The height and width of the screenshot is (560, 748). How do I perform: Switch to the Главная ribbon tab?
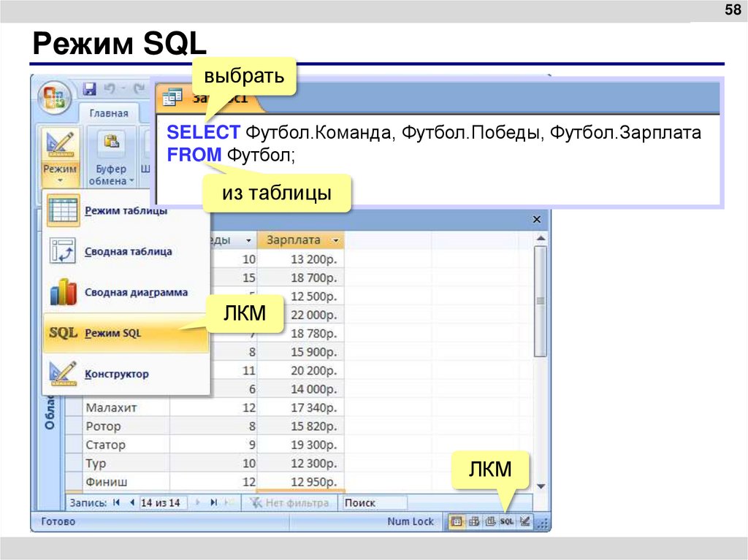click(111, 113)
